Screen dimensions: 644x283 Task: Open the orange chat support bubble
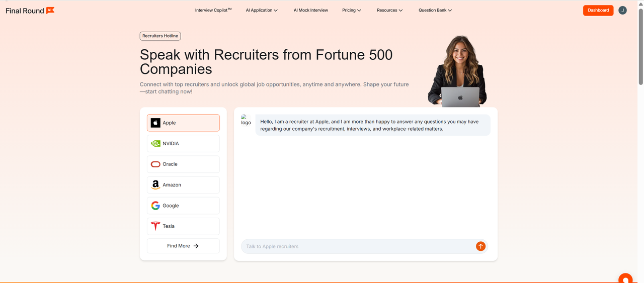point(625,279)
